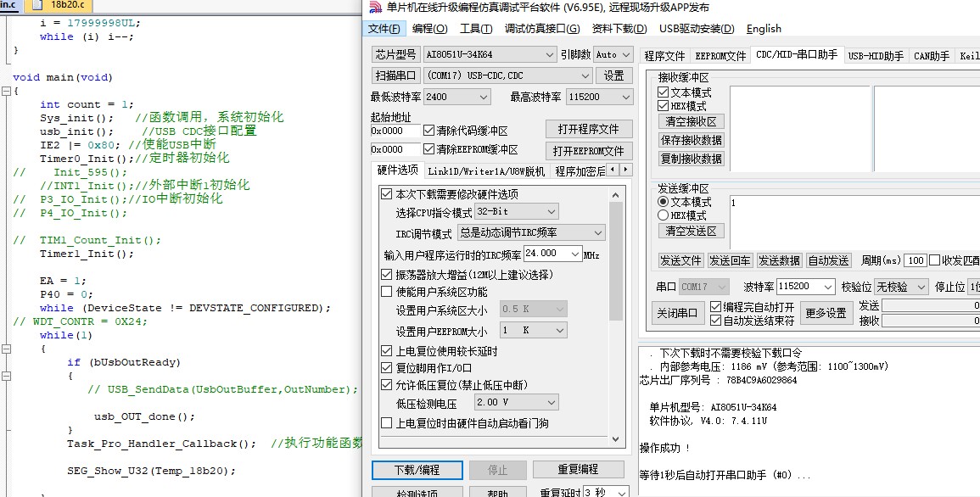980x497 pixels.
Task: Open the CPU指令模式 32-Bit dropdown
Action: pos(516,211)
